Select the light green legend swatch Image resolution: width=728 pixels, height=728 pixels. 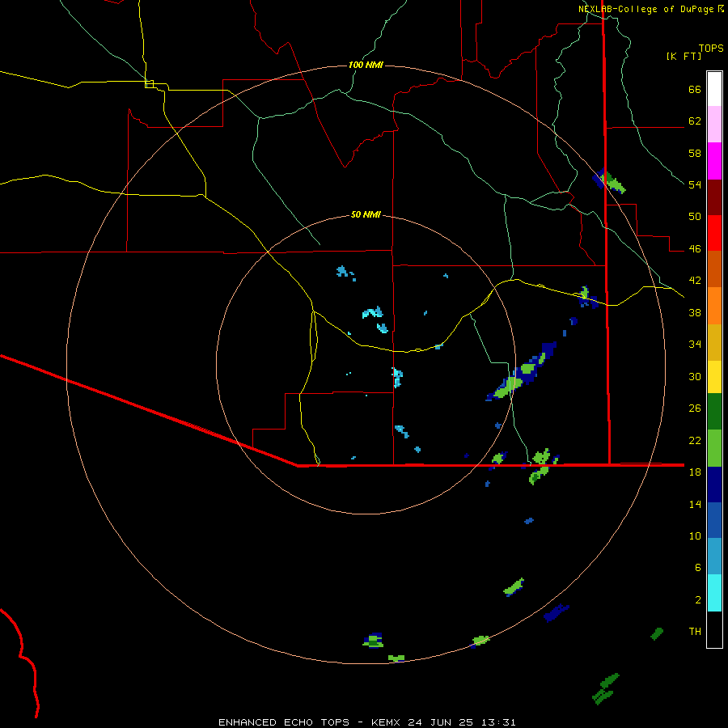714,448
